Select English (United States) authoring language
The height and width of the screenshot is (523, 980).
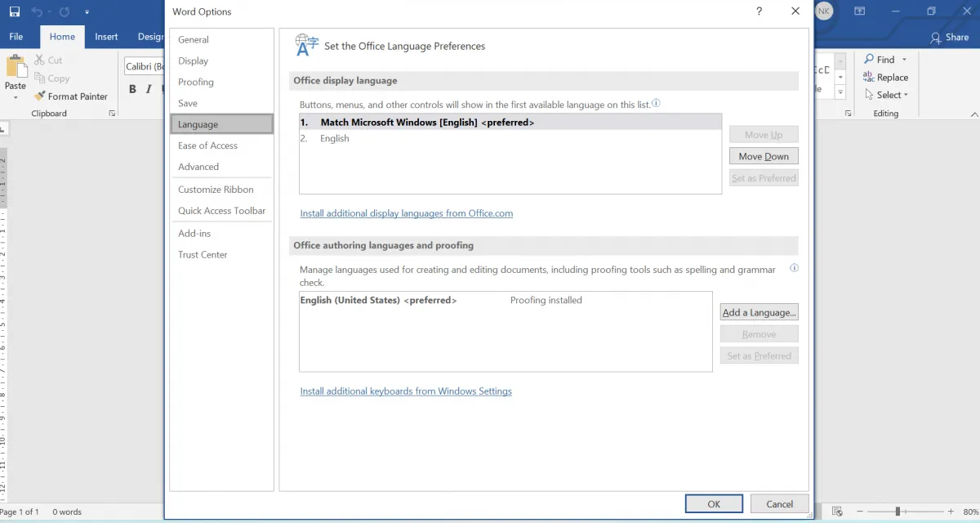[506, 301]
